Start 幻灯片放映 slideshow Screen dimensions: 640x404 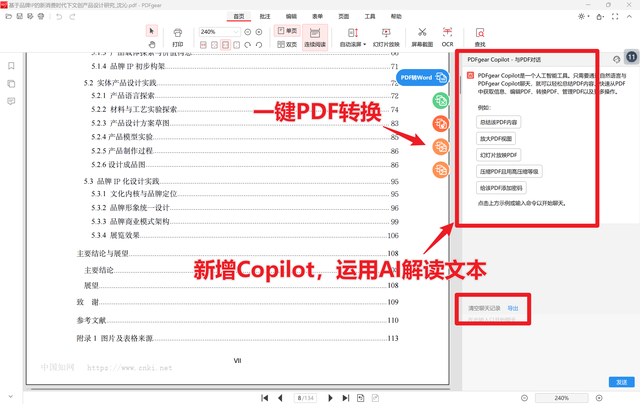click(x=386, y=38)
